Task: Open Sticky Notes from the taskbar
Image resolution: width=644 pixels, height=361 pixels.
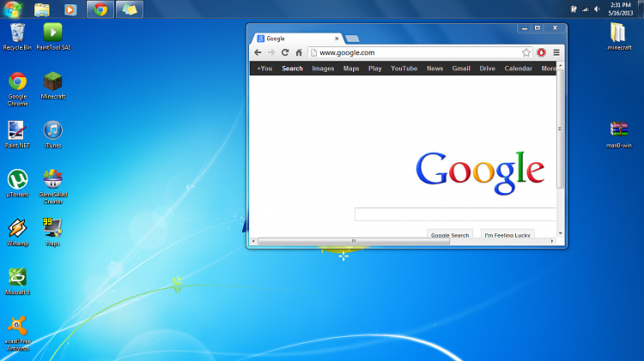Action: (x=130, y=9)
